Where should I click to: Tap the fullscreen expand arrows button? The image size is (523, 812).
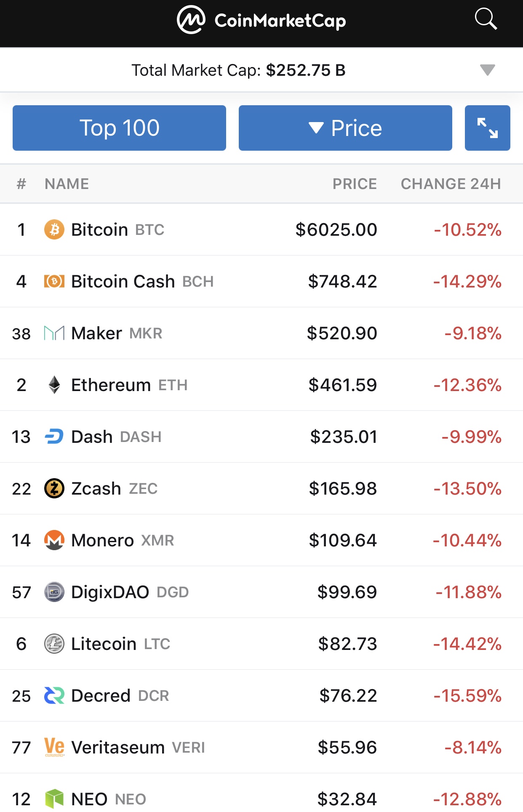tap(487, 128)
